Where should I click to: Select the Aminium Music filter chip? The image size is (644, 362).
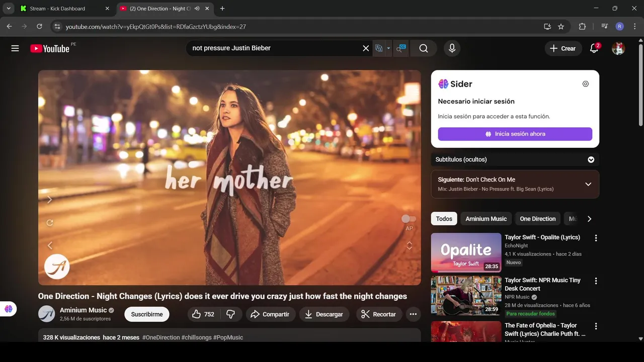point(486,219)
